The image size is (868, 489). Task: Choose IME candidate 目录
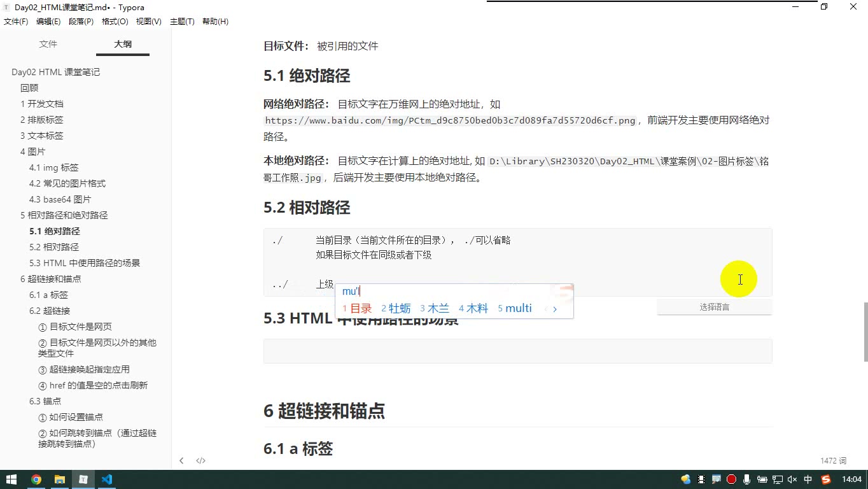(357, 308)
